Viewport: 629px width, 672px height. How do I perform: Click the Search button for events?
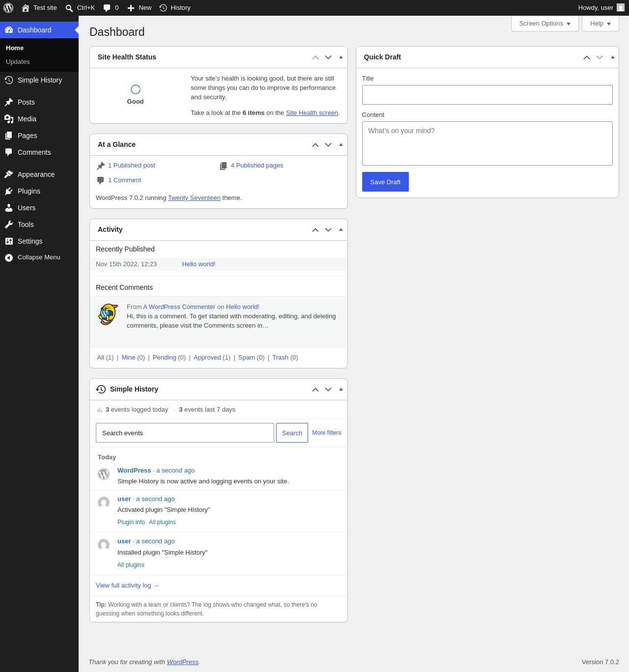pos(292,433)
